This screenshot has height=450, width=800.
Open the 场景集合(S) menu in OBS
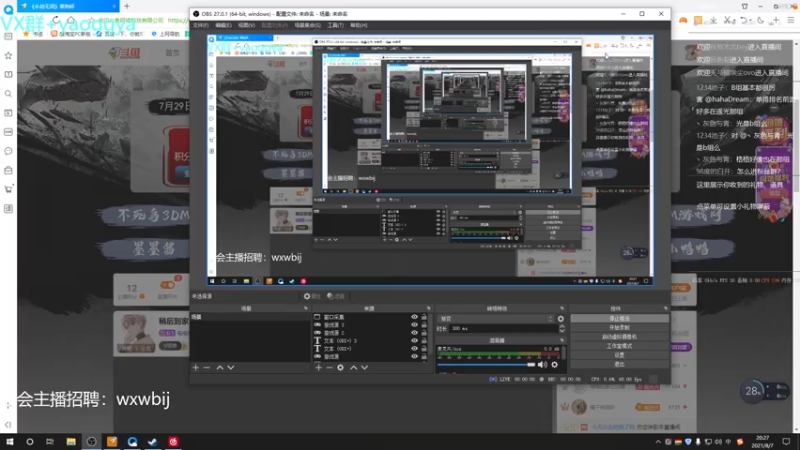tap(308, 25)
